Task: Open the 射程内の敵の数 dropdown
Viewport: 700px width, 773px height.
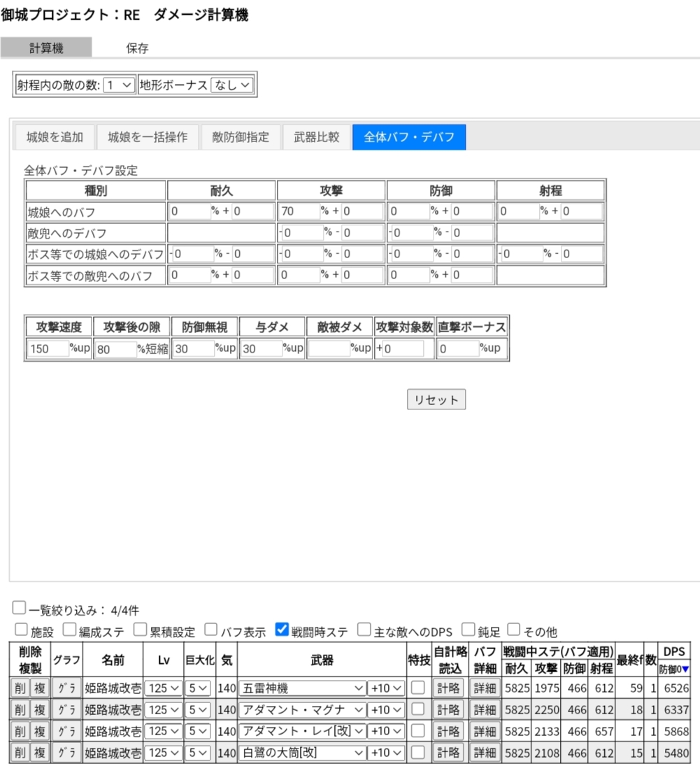Action: pos(118,85)
